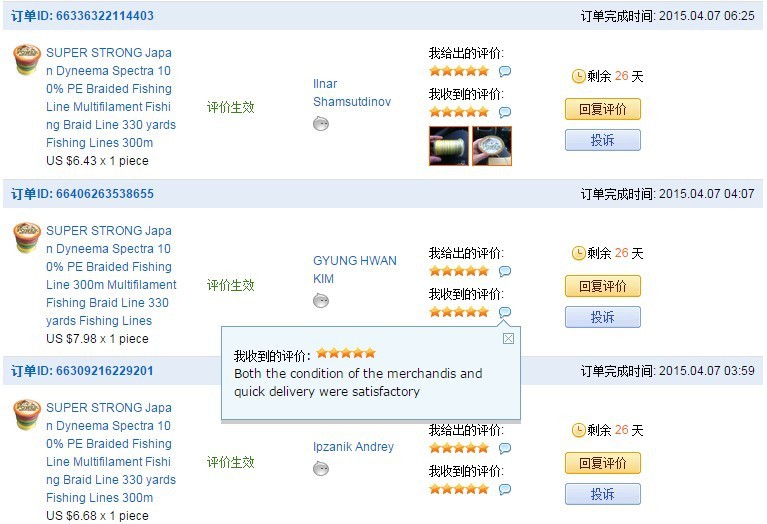The height and width of the screenshot is (524, 767).
Task: Click the chat status icon under GYUNG HWAN KIM
Action: click(x=321, y=301)
